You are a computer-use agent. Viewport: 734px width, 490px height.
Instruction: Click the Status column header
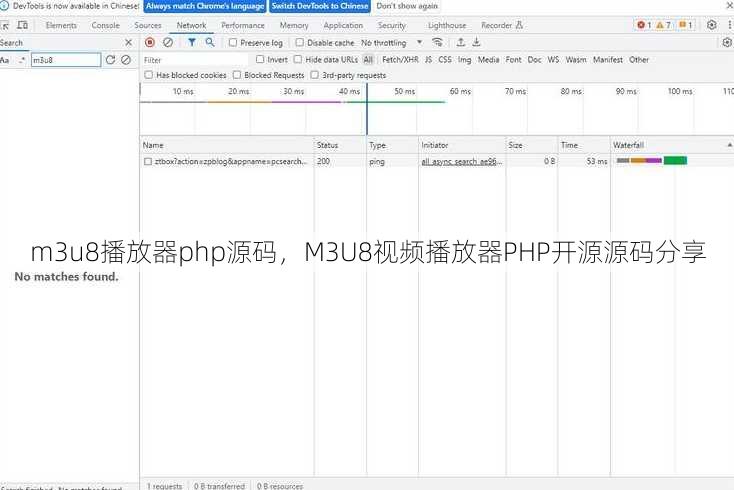[x=340, y=145]
